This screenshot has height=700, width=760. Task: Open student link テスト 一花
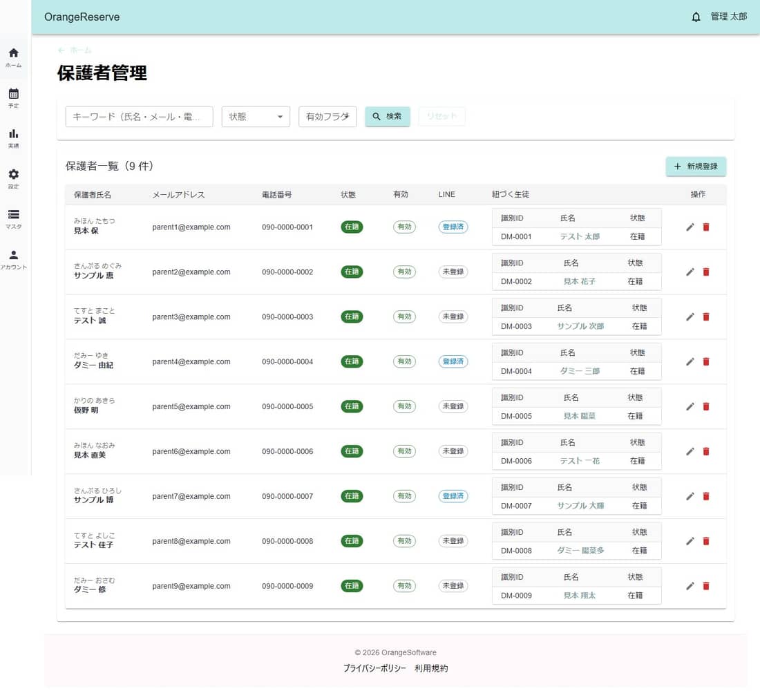click(x=580, y=461)
